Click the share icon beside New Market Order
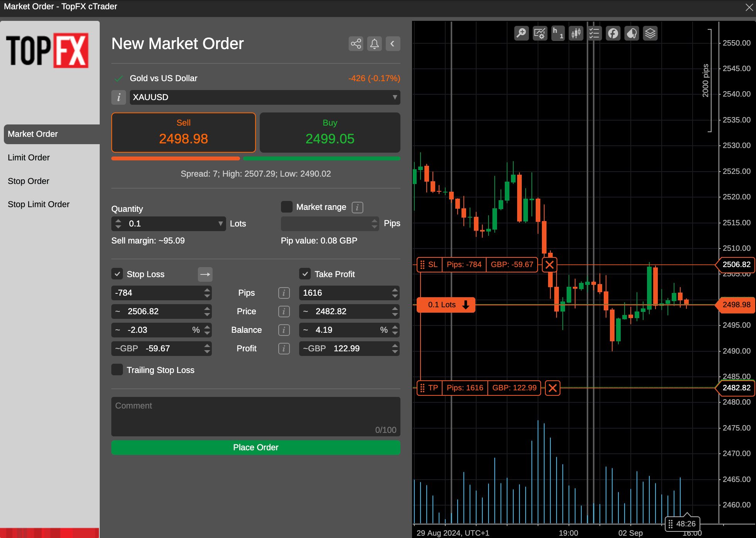The width and height of the screenshot is (756, 538). coord(356,44)
